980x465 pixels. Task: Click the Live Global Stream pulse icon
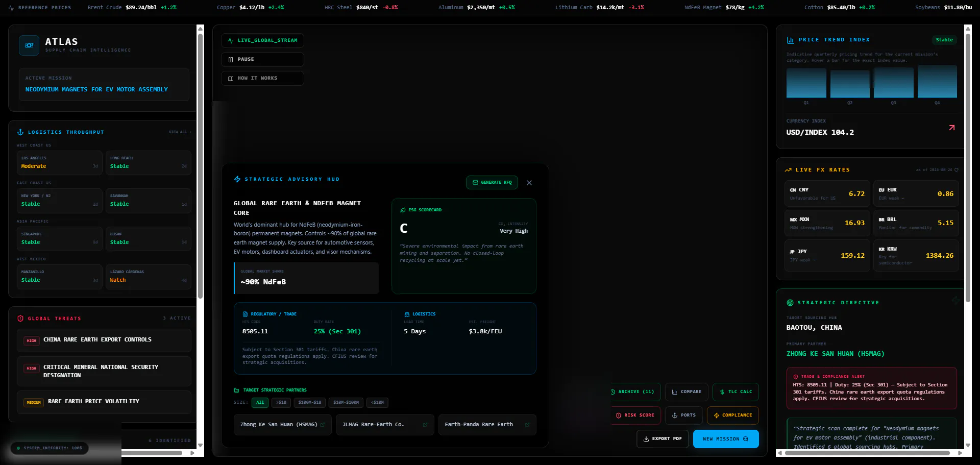pyautogui.click(x=231, y=40)
